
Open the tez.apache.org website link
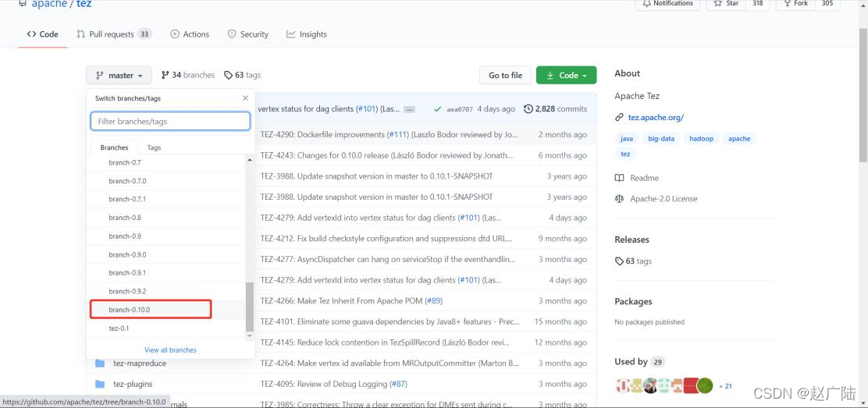click(656, 117)
